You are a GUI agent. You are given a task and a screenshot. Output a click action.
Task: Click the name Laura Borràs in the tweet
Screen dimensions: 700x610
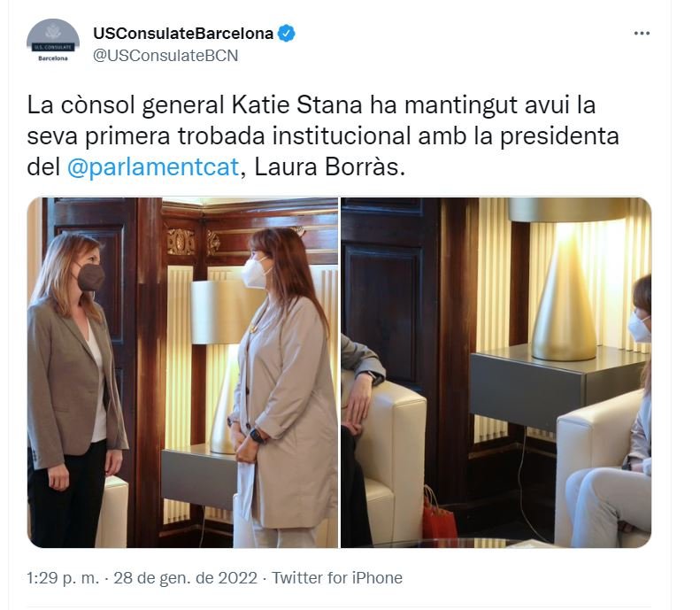[329, 167]
